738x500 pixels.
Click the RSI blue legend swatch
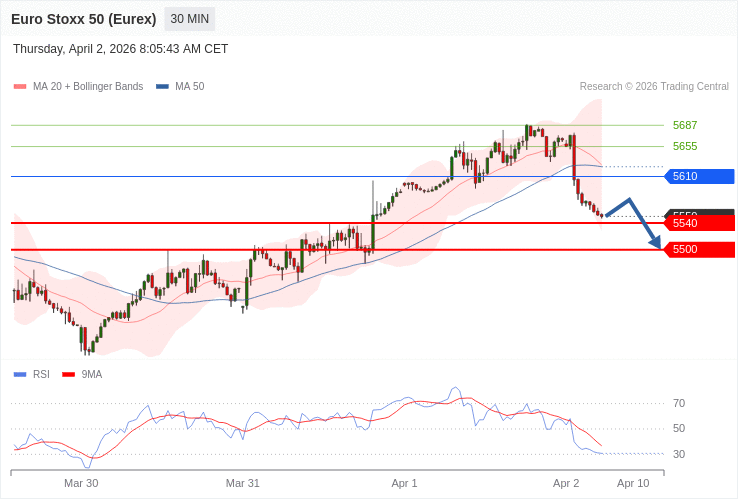(20, 375)
